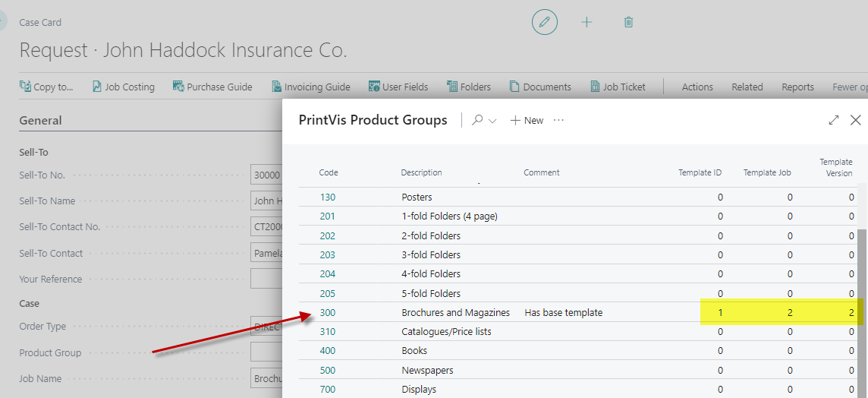868x398 pixels.
Task: Click the Displays description cell
Action: click(x=419, y=389)
